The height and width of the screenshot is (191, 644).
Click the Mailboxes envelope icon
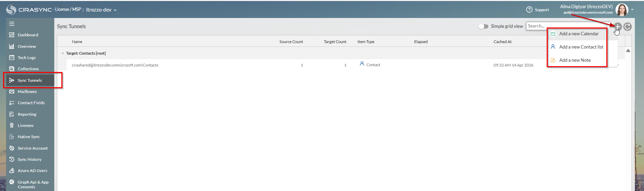point(12,91)
